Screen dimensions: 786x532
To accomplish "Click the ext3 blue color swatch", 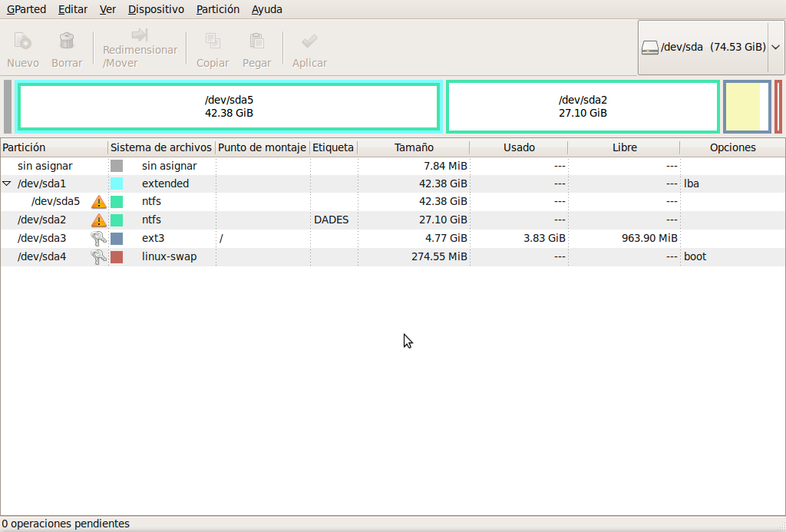I will point(117,239).
